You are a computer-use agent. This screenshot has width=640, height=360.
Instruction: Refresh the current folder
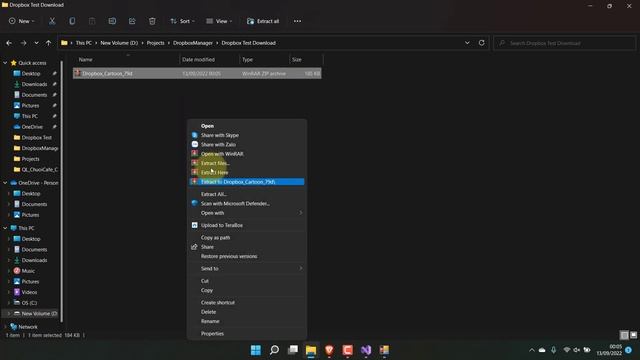(x=482, y=43)
